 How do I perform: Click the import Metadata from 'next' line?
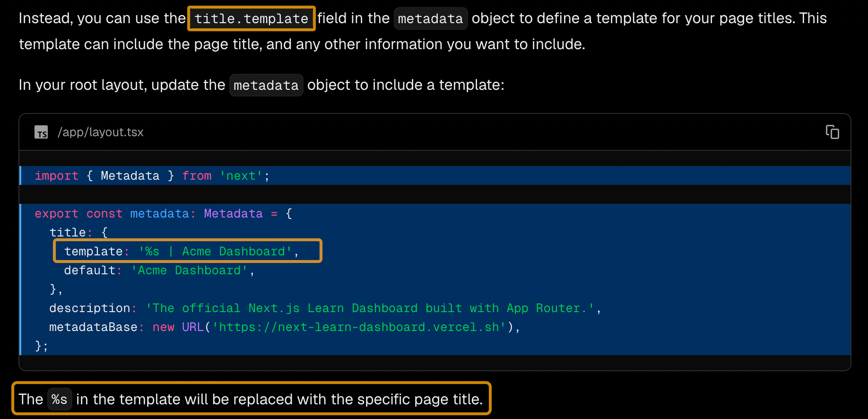(x=435, y=175)
